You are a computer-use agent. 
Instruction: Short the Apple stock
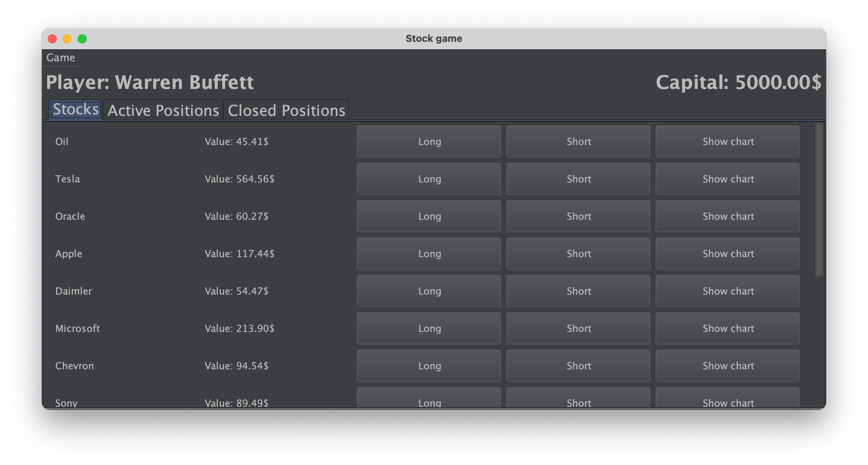[x=578, y=253]
